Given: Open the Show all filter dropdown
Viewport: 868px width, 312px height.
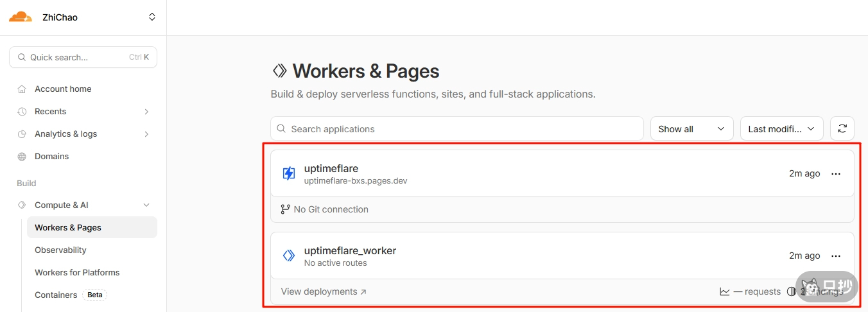Looking at the screenshot, I should 692,128.
